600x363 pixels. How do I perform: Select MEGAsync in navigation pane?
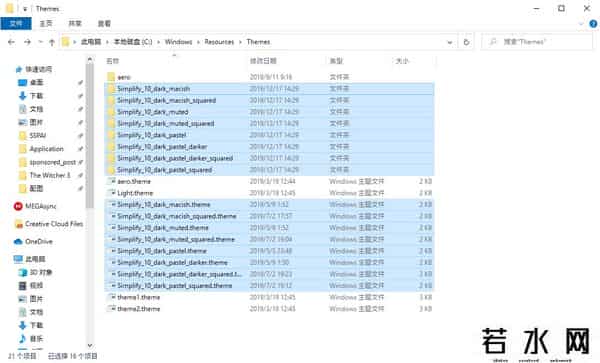[x=40, y=206]
